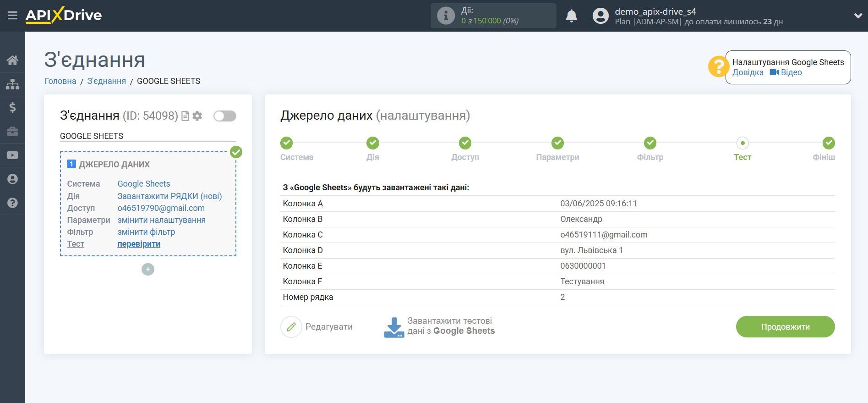Viewport: 868px width, 403px height.
Task: Click the 0630000001 phone value
Action: pos(583,266)
